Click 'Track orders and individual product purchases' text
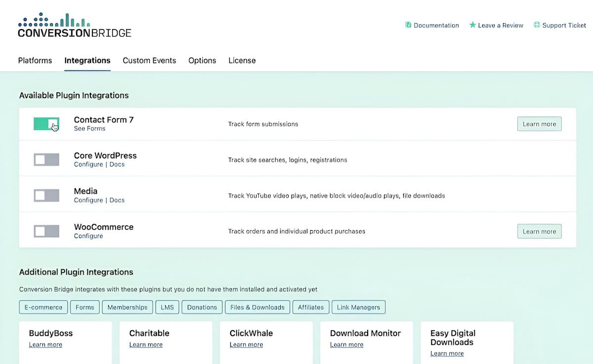The width and height of the screenshot is (593, 364). pyautogui.click(x=296, y=231)
